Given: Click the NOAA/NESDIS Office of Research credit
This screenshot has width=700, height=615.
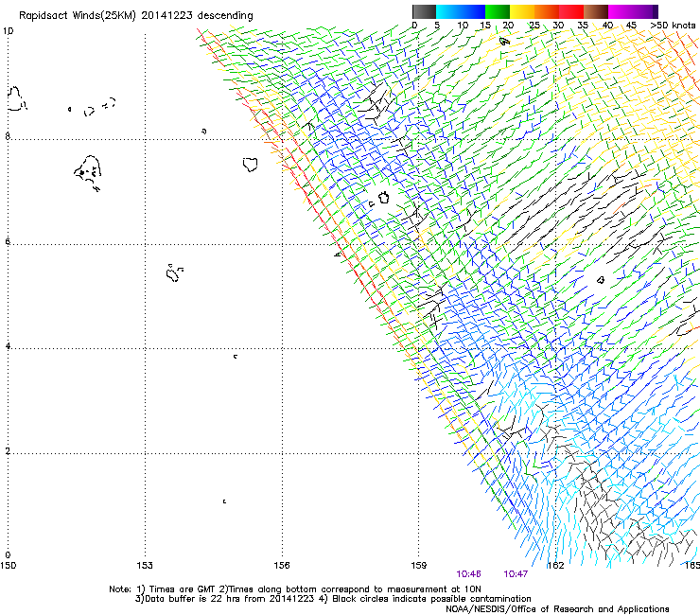Looking at the screenshot, I should pyautogui.click(x=557, y=609).
